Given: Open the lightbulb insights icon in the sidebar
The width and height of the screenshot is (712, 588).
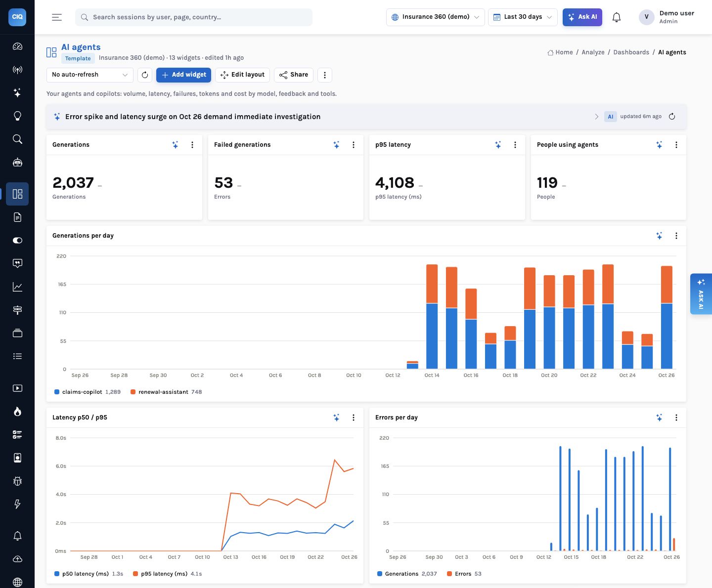Looking at the screenshot, I should 17,116.
